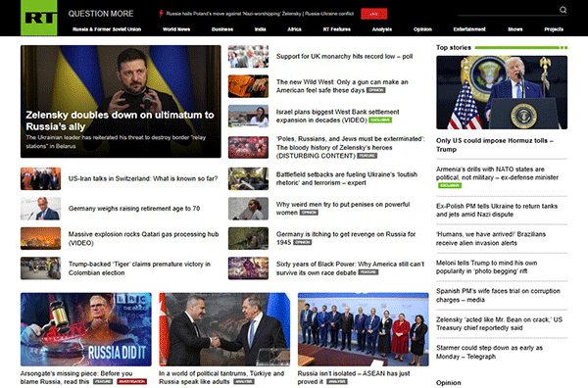Open Russia & Former Soviet Union menu

coord(107,29)
